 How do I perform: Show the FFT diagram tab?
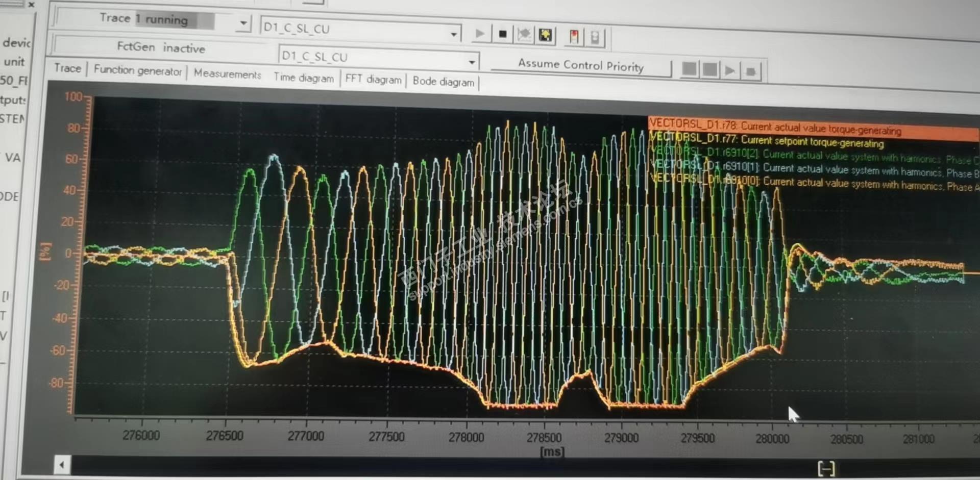373,79
